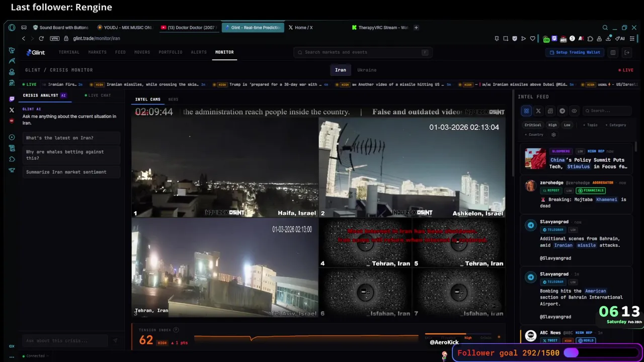Click the "Ask about this crisis" input
This screenshot has width=644, height=362.
pyautogui.click(x=65, y=340)
